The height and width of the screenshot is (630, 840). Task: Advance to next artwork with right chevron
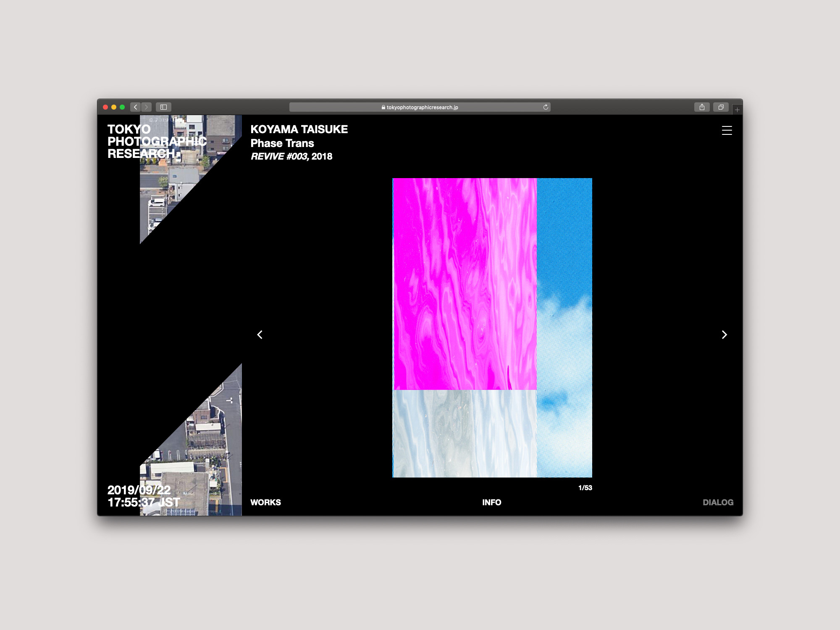click(x=724, y=335)
